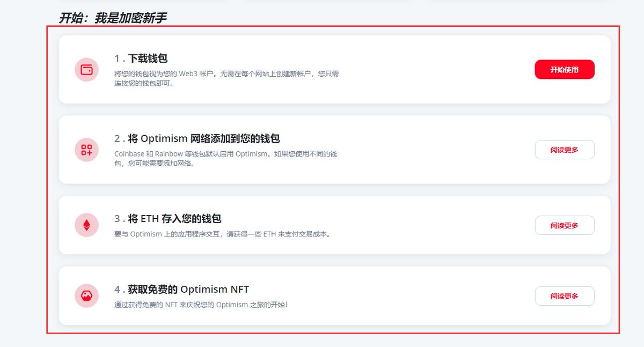Click the heading 1 . 下载钱包
The image size is (644, 347).
pyautogui.click(x=141, y=58)
